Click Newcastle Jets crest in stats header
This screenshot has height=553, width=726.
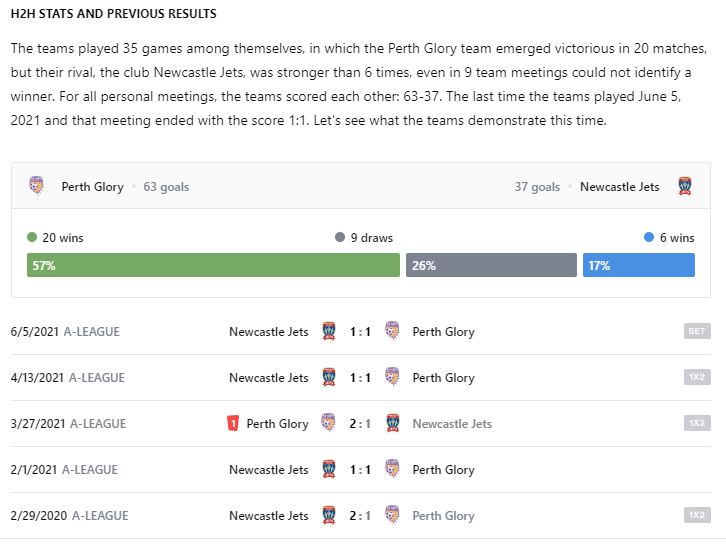click(685, 186)
